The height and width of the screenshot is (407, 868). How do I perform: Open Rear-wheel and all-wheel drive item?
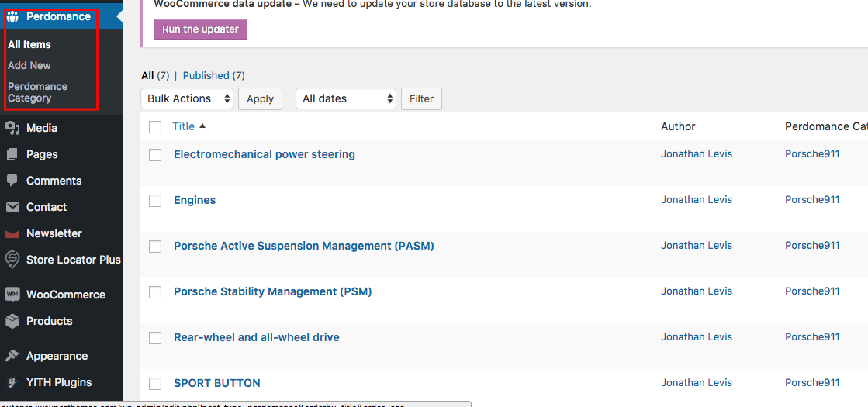click(x=257, y=337)
